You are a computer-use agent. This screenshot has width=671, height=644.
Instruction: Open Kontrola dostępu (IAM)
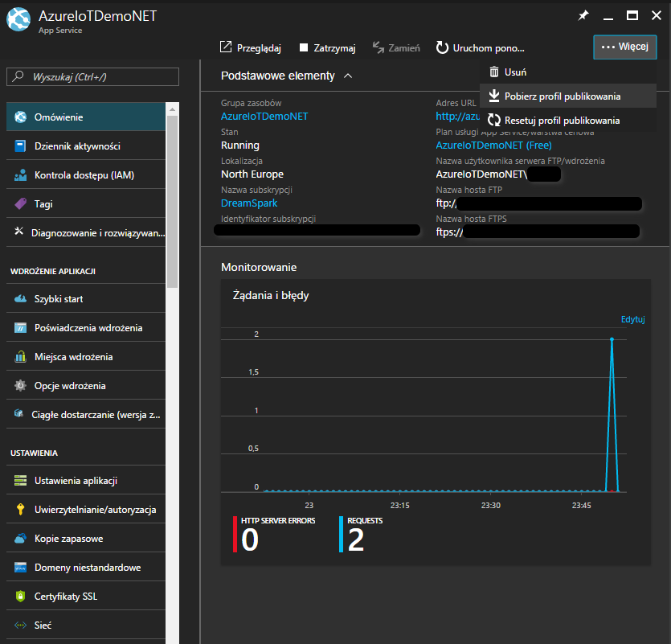coord(86,174)
